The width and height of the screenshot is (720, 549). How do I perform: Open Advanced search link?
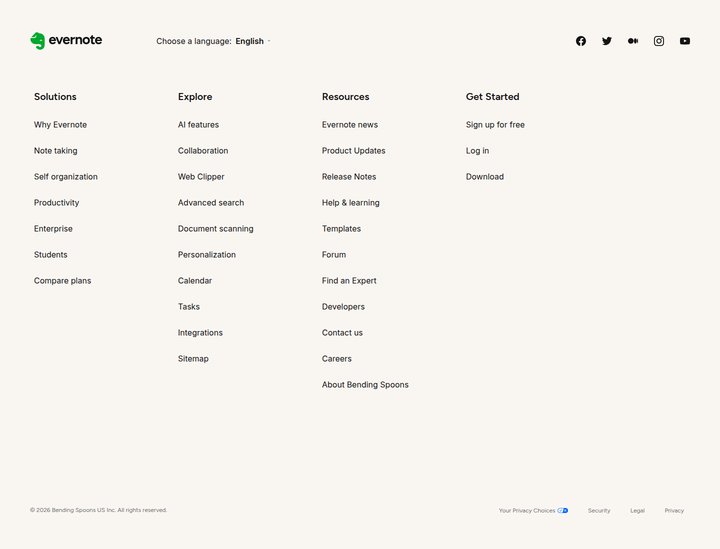pos(211,203)
